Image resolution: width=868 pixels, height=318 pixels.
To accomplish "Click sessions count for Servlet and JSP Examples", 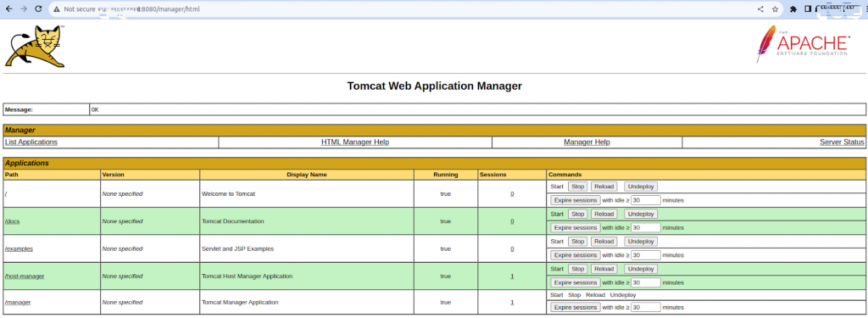I will coord(512,248).
